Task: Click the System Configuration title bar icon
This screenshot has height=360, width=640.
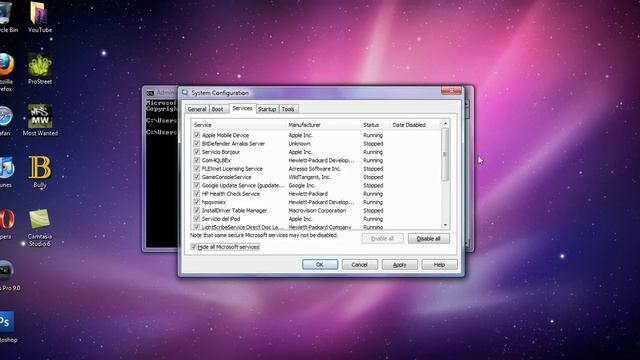Action: pos(185,93)
